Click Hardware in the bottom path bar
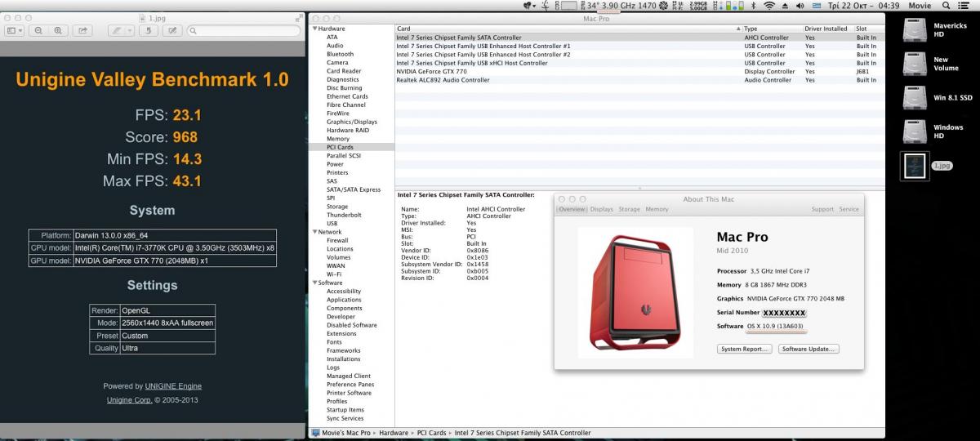This screenshot has width=980, height=441. [x=393, y=433]
